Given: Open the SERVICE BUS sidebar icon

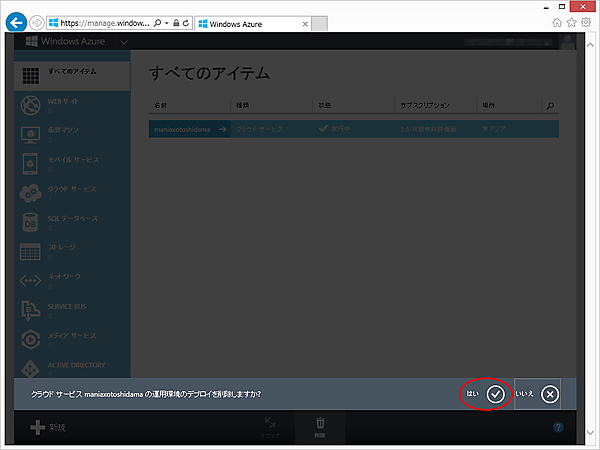Looking at the screenshot, I should click(x=30, y=308).
